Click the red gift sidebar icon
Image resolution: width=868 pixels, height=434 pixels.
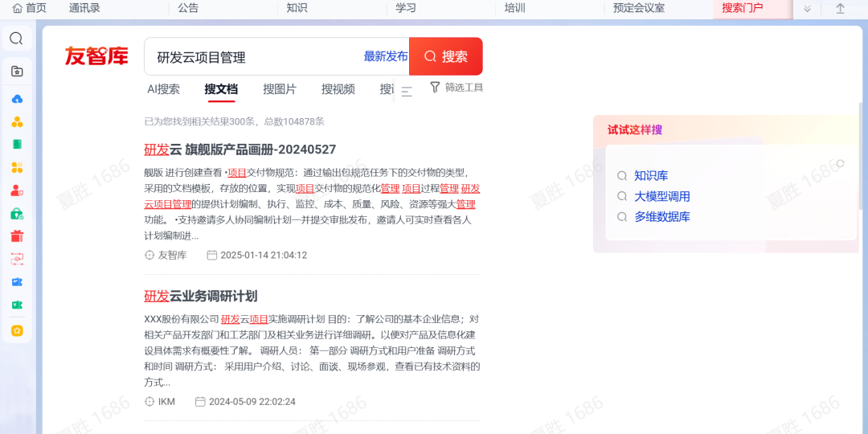click(17, 236)
